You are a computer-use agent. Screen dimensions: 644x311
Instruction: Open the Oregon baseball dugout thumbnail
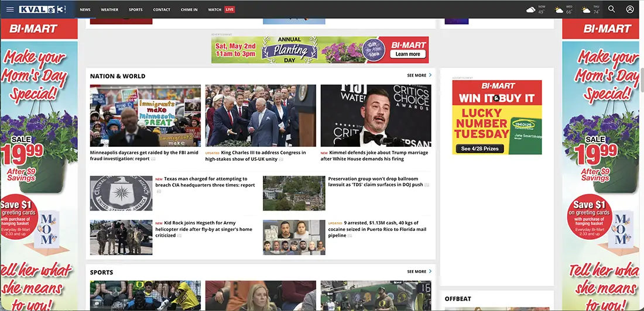click(x=376, y=295)
